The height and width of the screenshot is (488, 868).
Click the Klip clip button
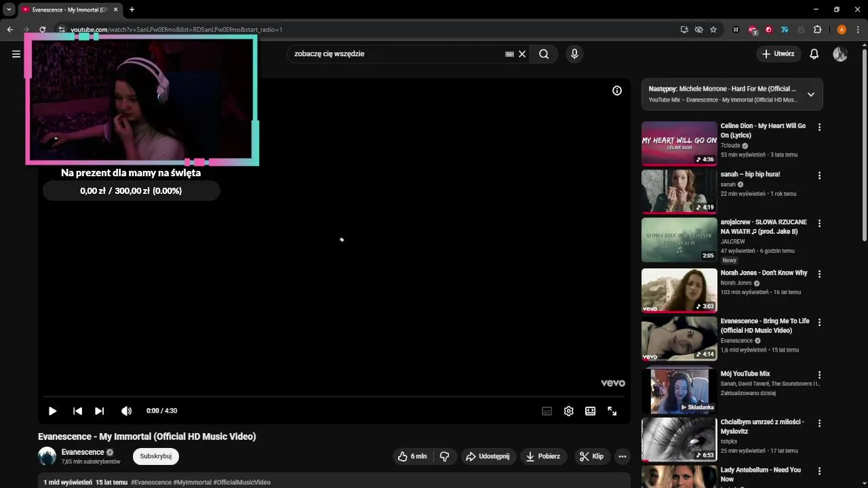pyautogui.click(x=591, y=456)
